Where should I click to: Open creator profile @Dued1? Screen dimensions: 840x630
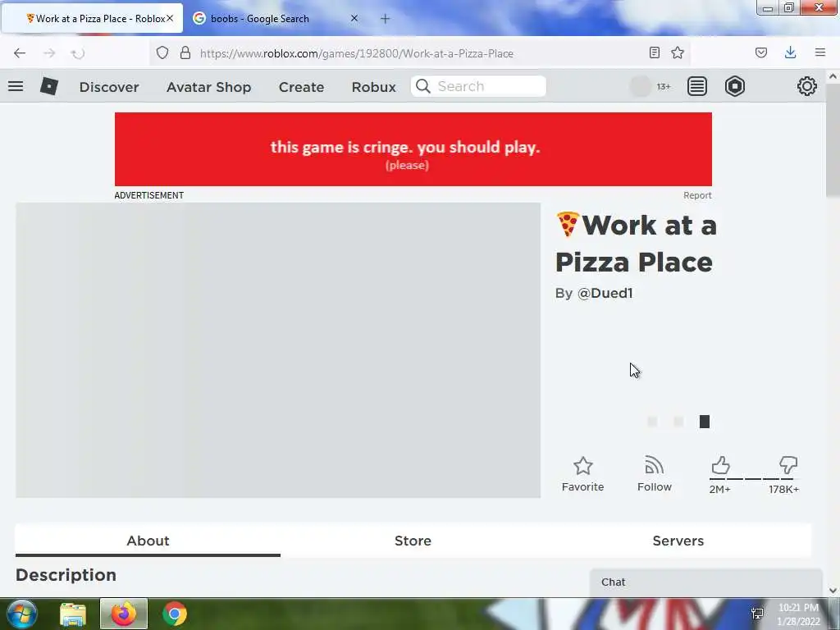click(x=605, y=294)
